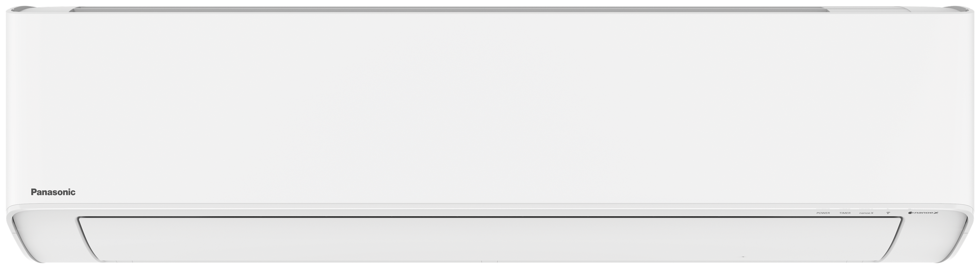The image size is (980, 269).
Task: Click the Wi-Fi indicator icon
Action: [888, 213]
